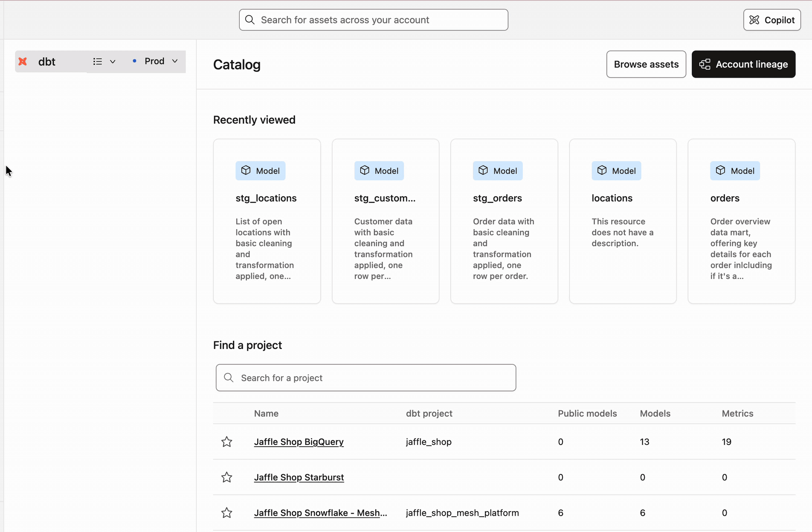
Task: Click the dbt project column header
Action: pos(429,413)
